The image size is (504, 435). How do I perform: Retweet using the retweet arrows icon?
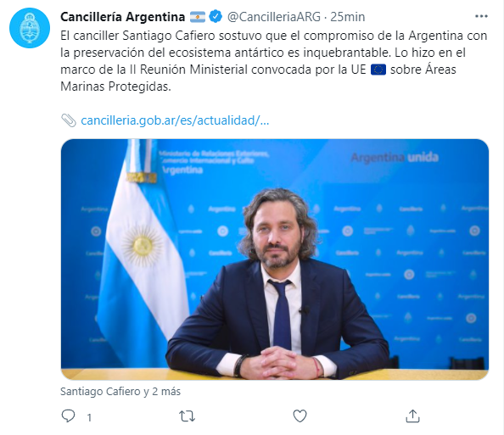(x=187, y=416)
